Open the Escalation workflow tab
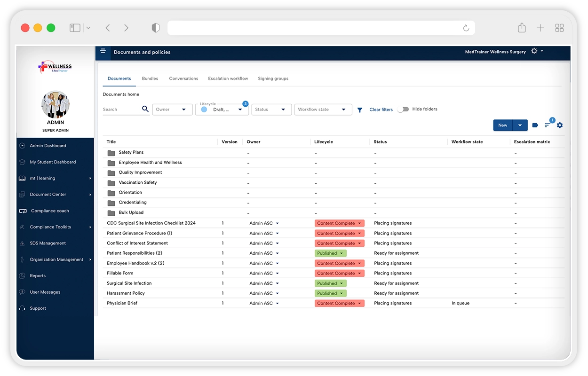The height and width of the screenshot is (376, 588). pyautogui.click(x=228, y=78)
